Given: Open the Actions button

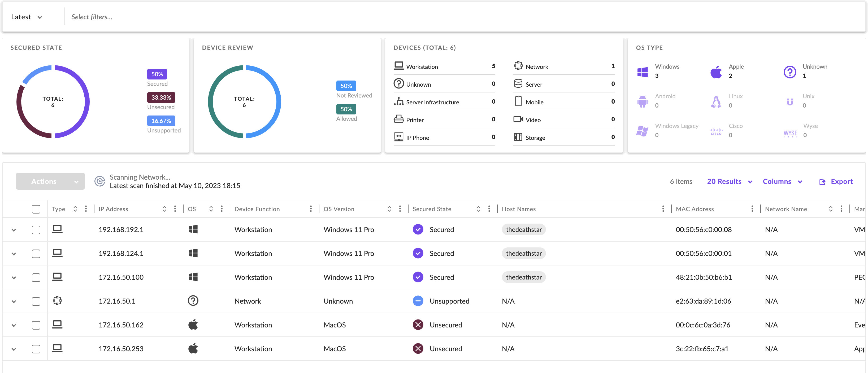Looking at the screenshot, I should tap(50, 181).
